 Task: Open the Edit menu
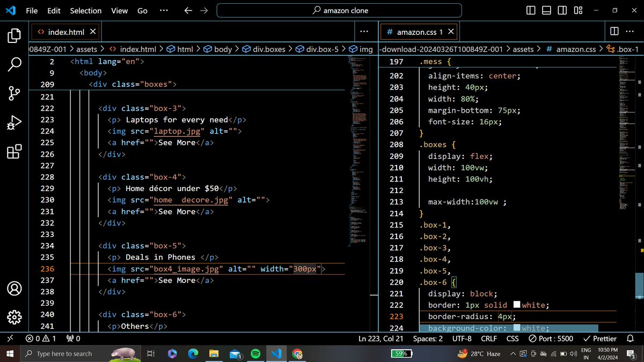coord(54,10)
